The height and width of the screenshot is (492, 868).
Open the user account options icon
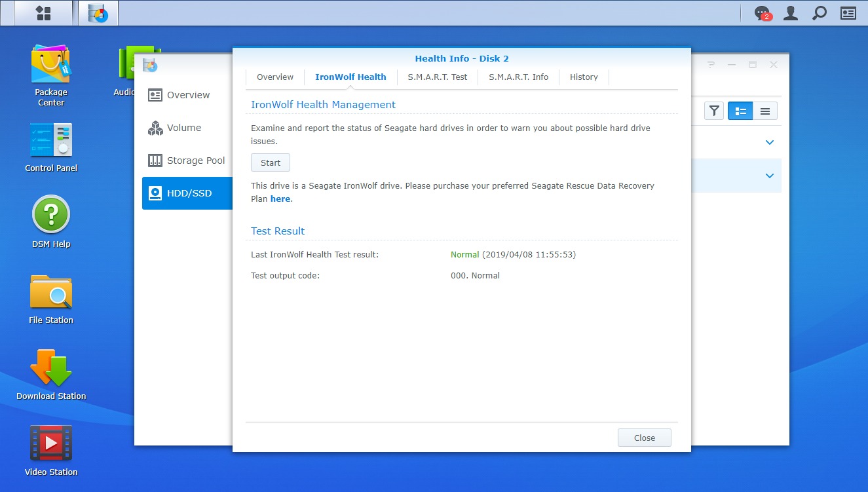pos(791,13)
